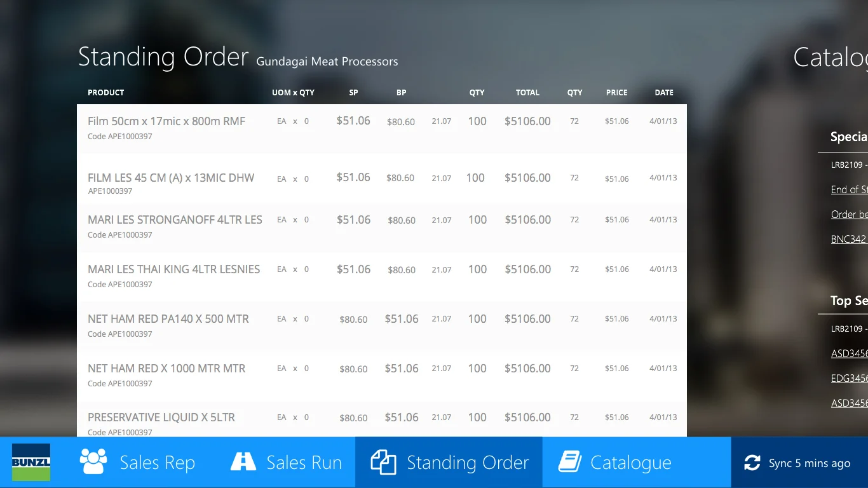Open the Sales Rep tab
Screen dimensions: 868x488
(137, 462)
